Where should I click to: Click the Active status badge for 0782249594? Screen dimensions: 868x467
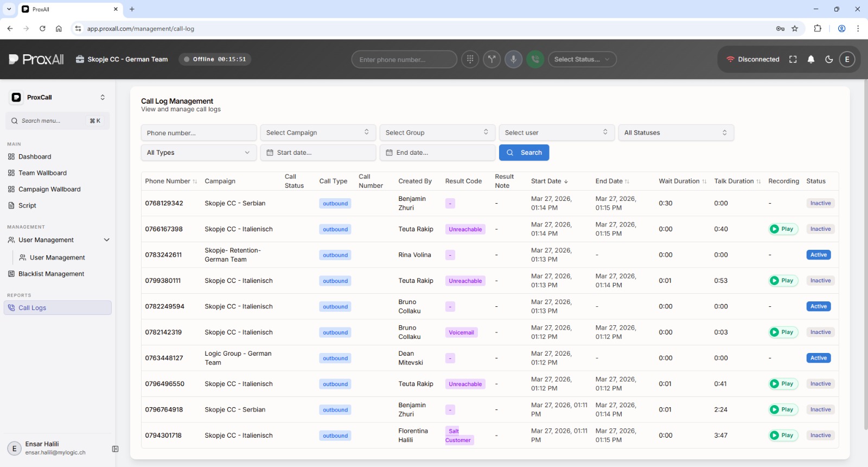(x=819, y=306)
